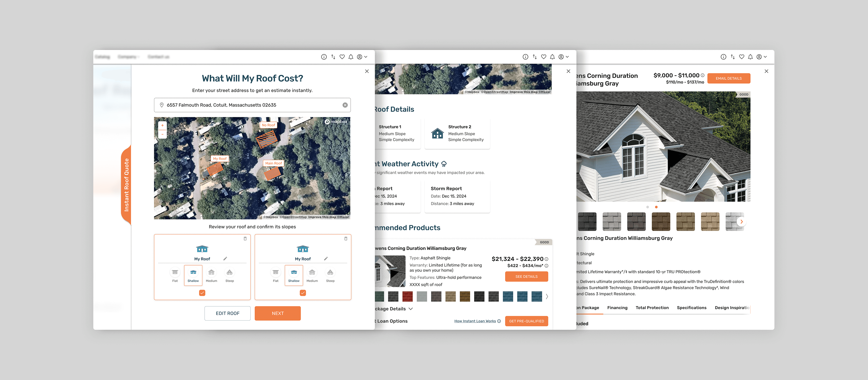Select Shallow slope in the first My Roof card
The height and width of the screenshot is (380, 868).
(x=193, y=275)
